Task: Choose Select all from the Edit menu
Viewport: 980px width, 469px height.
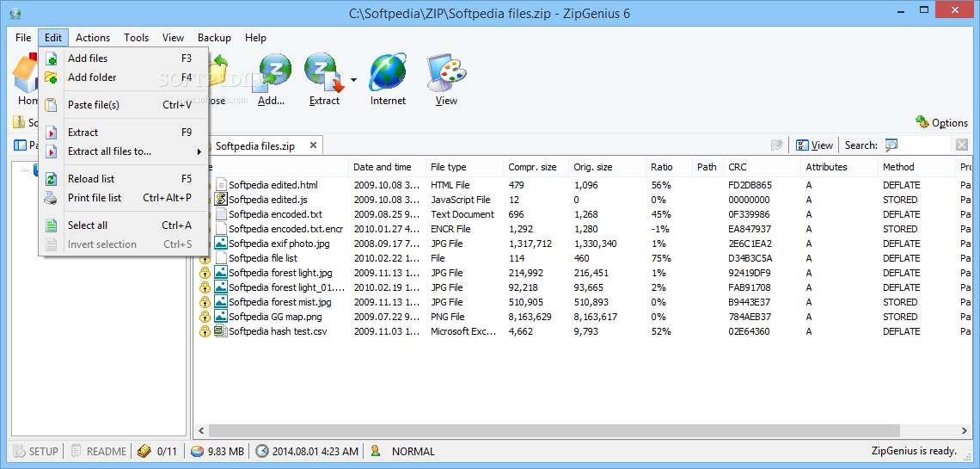Action: tap(124, 225)
